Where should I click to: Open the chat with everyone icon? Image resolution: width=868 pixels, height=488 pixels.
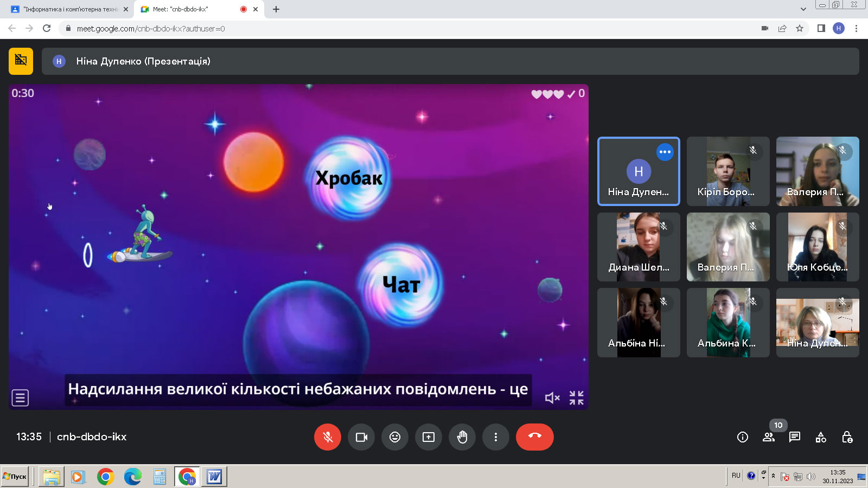[795, 437]
